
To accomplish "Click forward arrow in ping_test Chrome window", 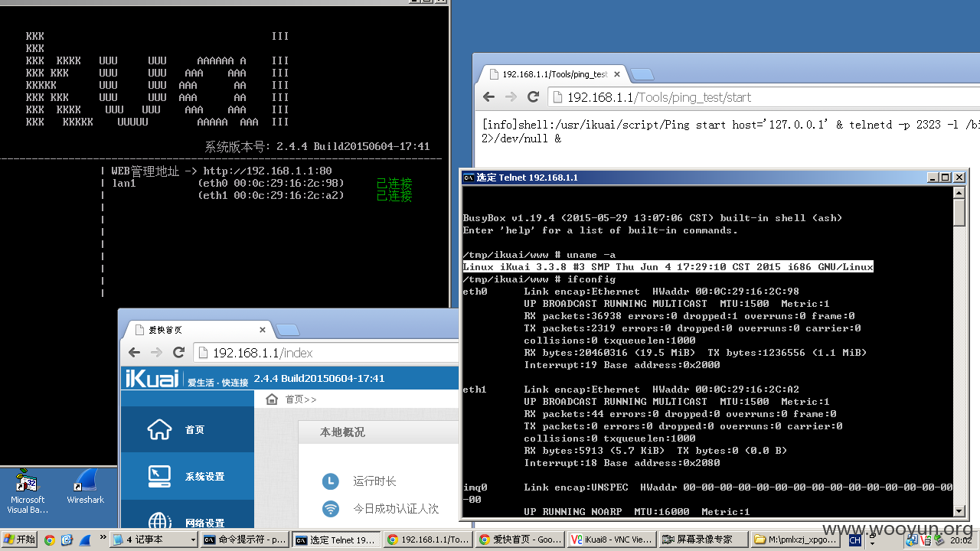I will (511, 97).
